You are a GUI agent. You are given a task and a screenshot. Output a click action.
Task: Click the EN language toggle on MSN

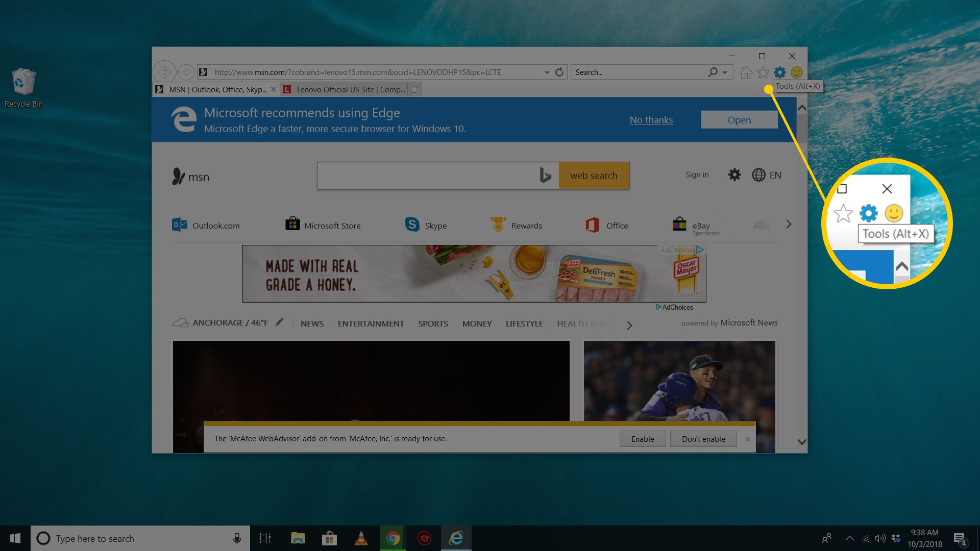[767, 174]
